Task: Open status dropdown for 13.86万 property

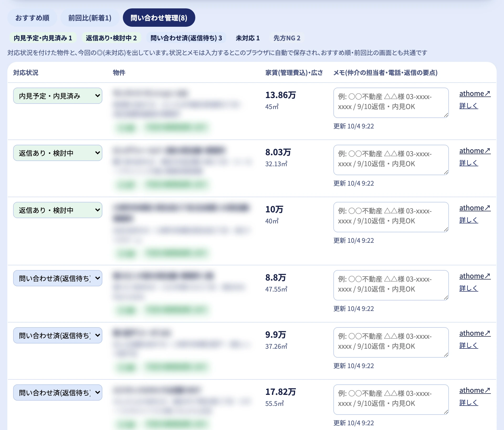Action: click(x=58, y=96)
